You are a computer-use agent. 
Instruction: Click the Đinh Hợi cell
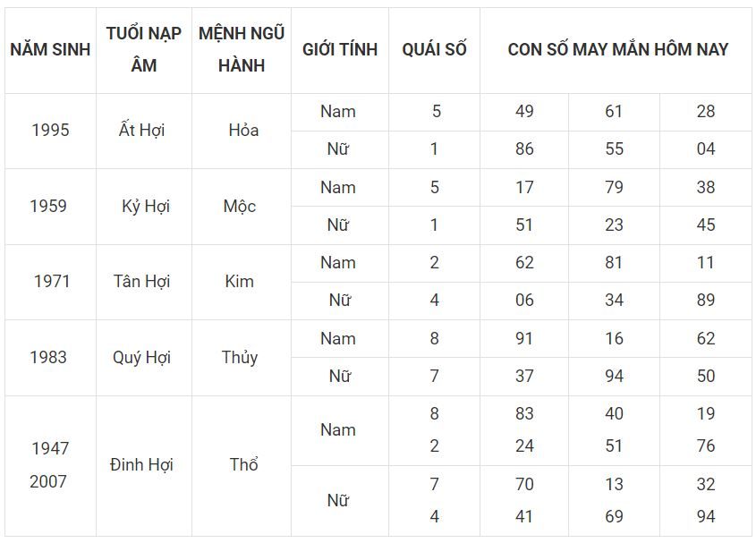pyautogui.click(x=141, y=465)
